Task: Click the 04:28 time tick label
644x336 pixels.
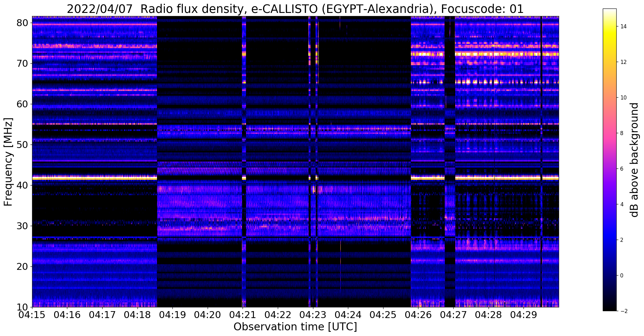Action: pos(489,315)
